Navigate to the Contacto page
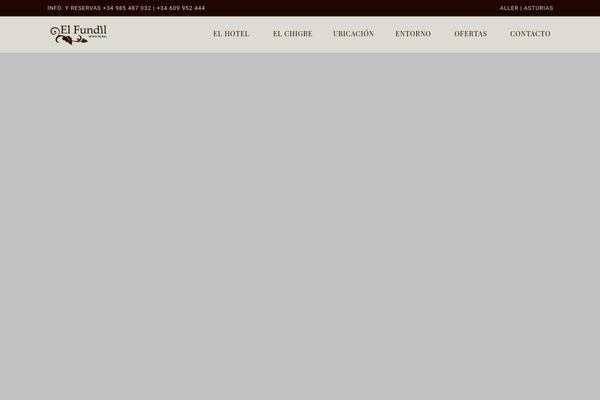Image resolution: width=600 pixels, height=400 pixels. [x=530, y=34]
